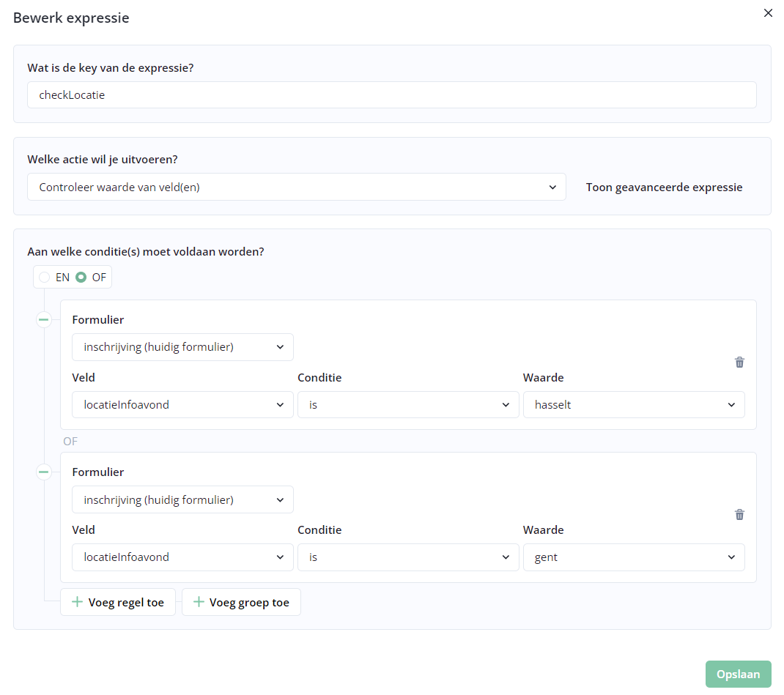Open the Waarde dropdown showing hasselt
The height and width of the screenshot is (695, 784).
point(633,404)
